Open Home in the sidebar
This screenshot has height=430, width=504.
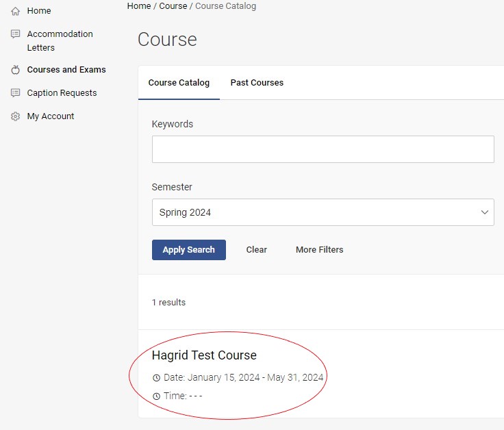(39, 10)
